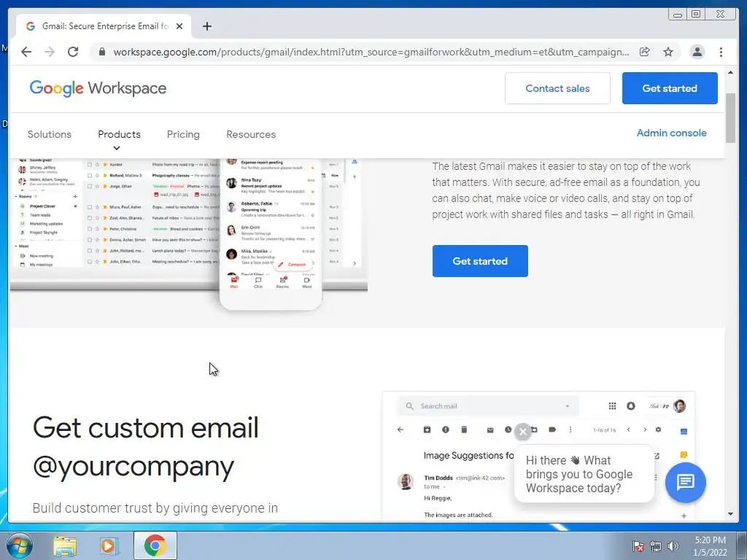Viewport: 747px width, 560px height.
Task: Open Windows Media Player from the taskbar
Action: (109, 545)
